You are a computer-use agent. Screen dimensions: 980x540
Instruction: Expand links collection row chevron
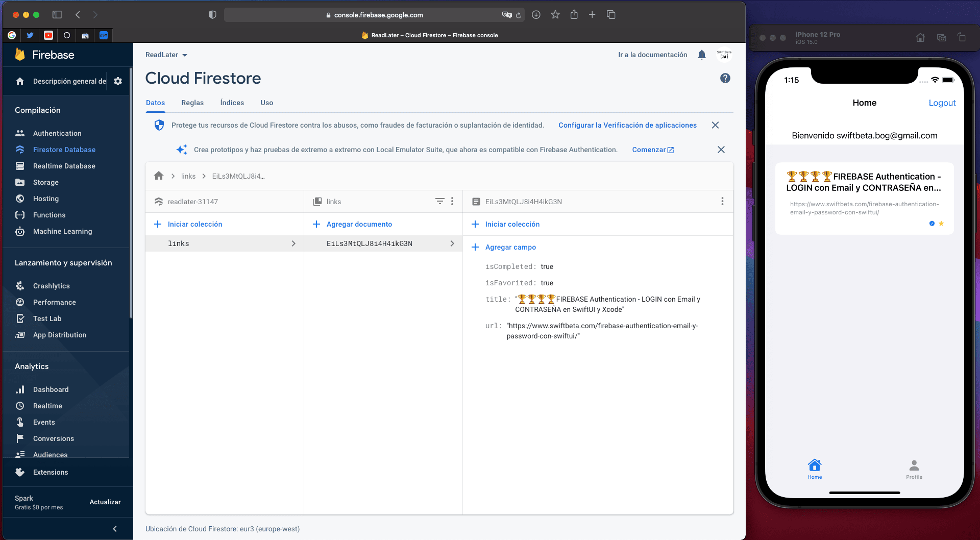pos(293,243)
